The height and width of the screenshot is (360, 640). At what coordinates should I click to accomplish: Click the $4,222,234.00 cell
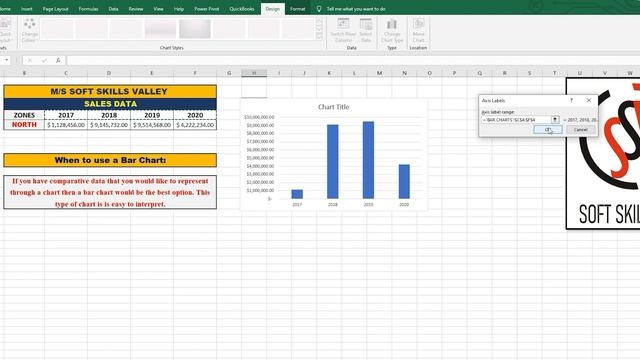pyautogui.click(x=195, y=124)
